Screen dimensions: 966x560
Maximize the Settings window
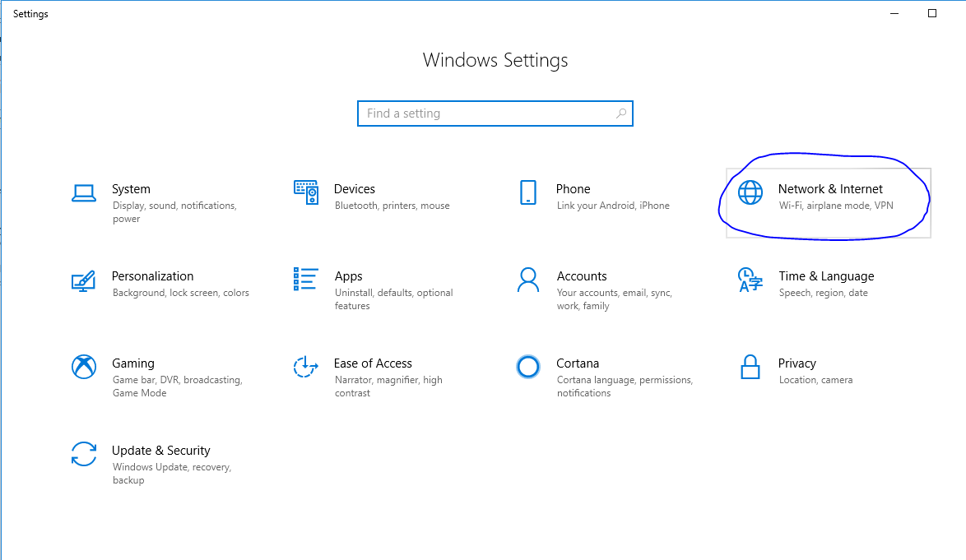click(932, 13)
